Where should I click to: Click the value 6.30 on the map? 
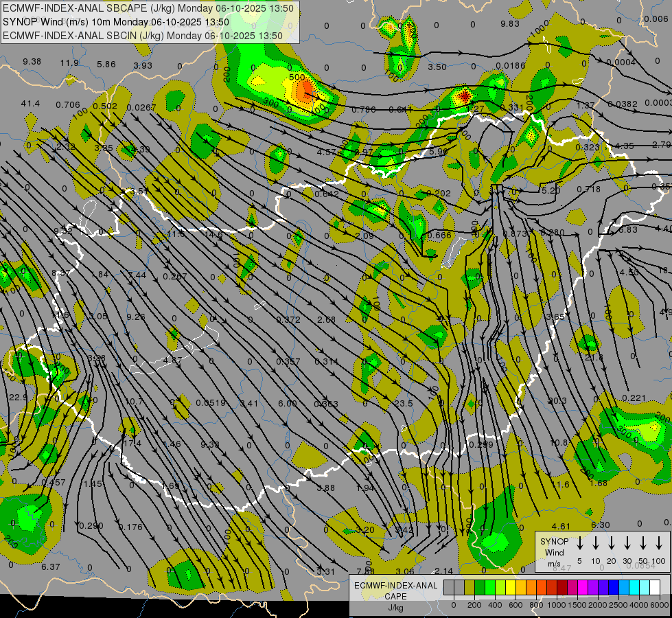[x=600, y=525]
